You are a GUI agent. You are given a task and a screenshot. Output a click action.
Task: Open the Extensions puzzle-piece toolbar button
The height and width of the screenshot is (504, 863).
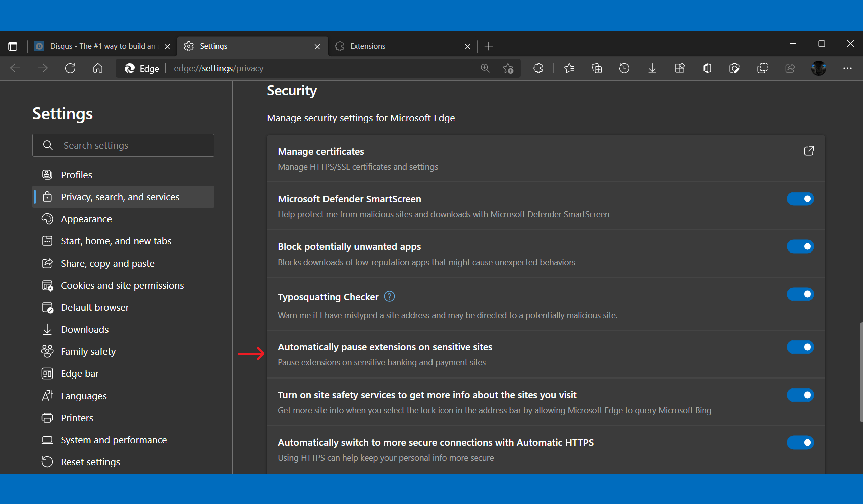[538, 68]
